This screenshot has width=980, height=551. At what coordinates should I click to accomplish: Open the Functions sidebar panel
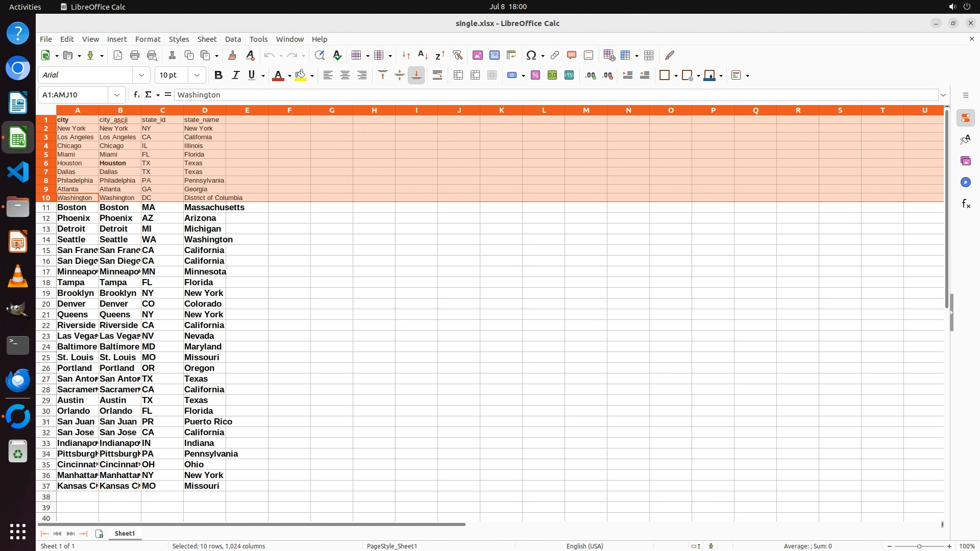(966, 204)
